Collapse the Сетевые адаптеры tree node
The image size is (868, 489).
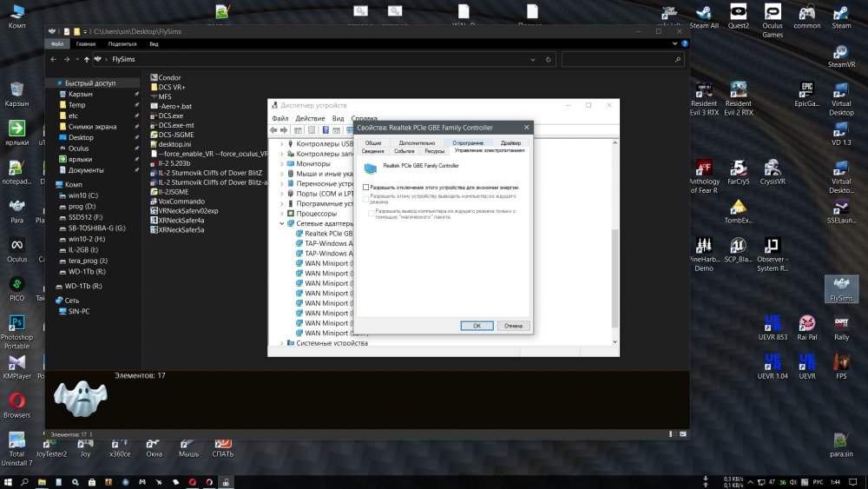coord(281,223)
